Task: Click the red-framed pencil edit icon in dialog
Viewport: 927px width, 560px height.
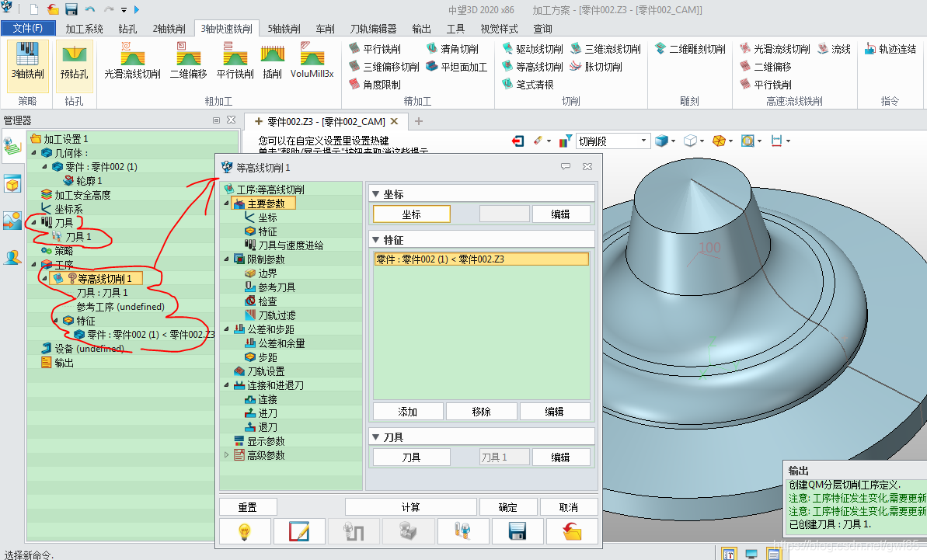Action: click(299, 531)
